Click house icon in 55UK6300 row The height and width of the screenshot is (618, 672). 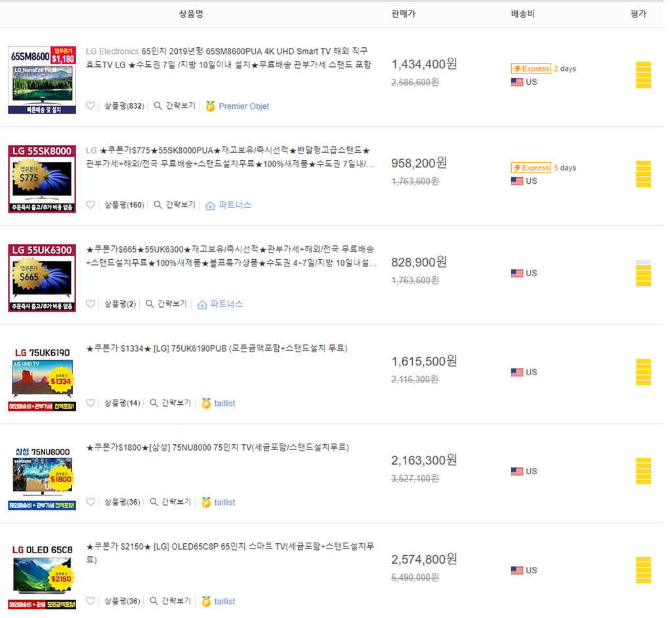(202, 304)
